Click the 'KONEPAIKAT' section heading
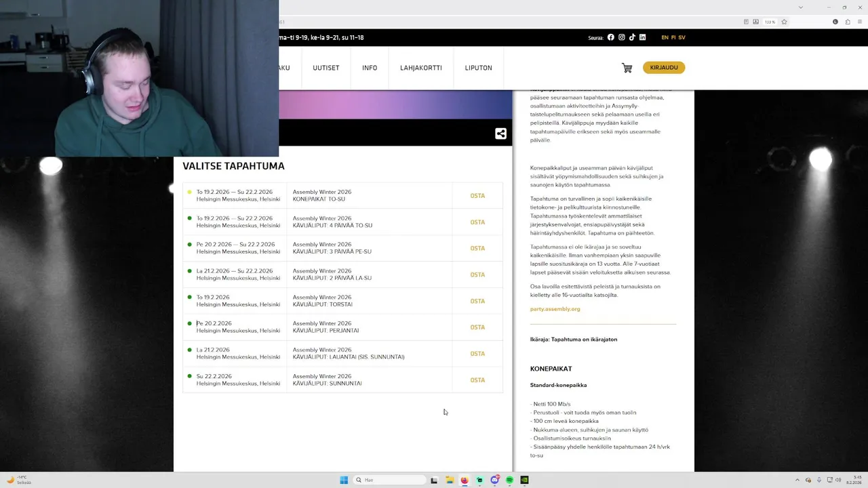The image size is (868, 488). [551, 369]
